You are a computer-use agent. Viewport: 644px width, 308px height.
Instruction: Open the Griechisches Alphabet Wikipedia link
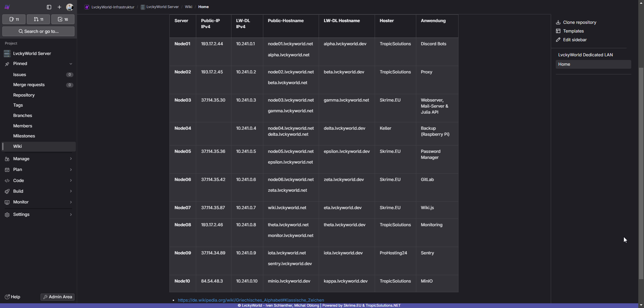251,300
